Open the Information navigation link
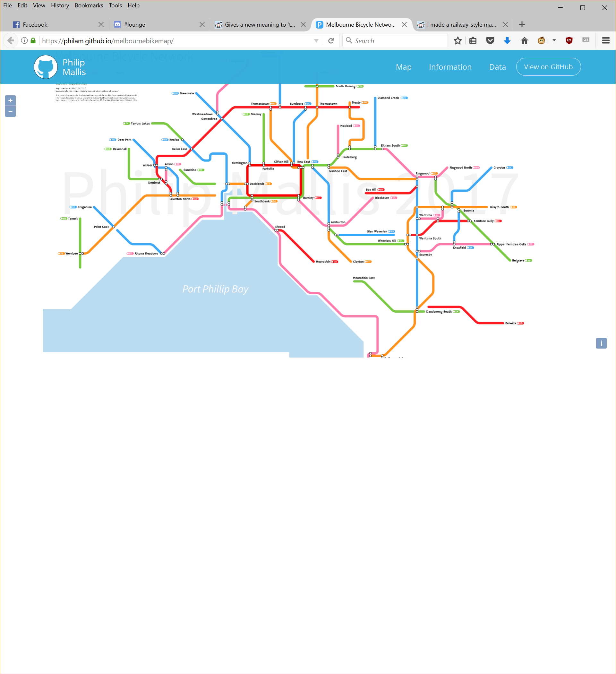Image resolution: width=616 pixels, height=674 pixels. (450, 67)
